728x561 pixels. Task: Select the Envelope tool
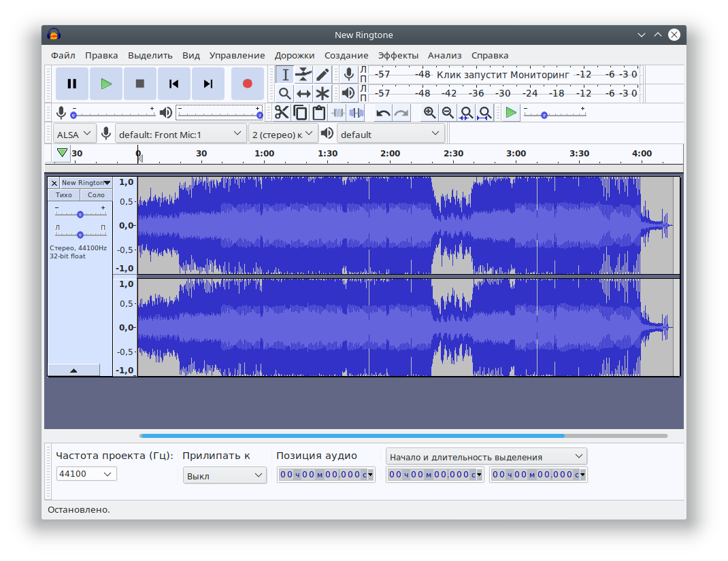(x=303, y=74)
